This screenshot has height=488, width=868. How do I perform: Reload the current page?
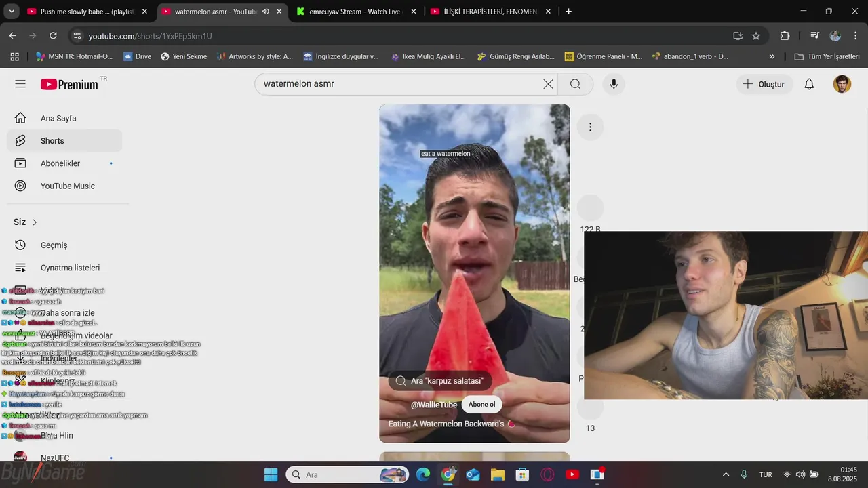tap(53, 35)
